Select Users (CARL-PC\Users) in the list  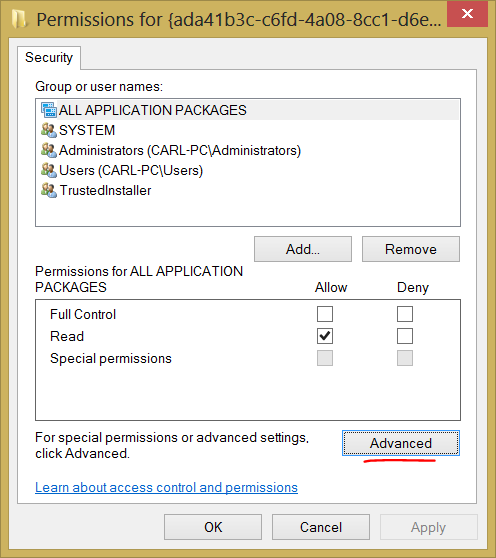coord(131,170)
